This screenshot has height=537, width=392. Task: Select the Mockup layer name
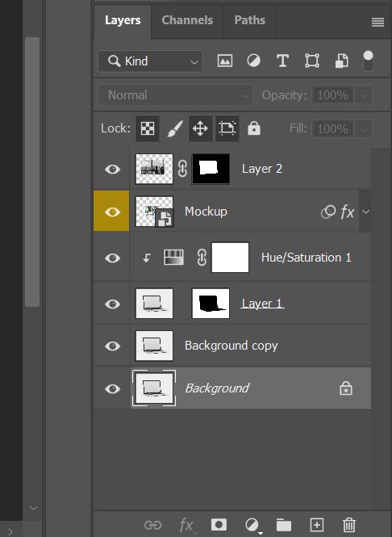coord(206,212)
